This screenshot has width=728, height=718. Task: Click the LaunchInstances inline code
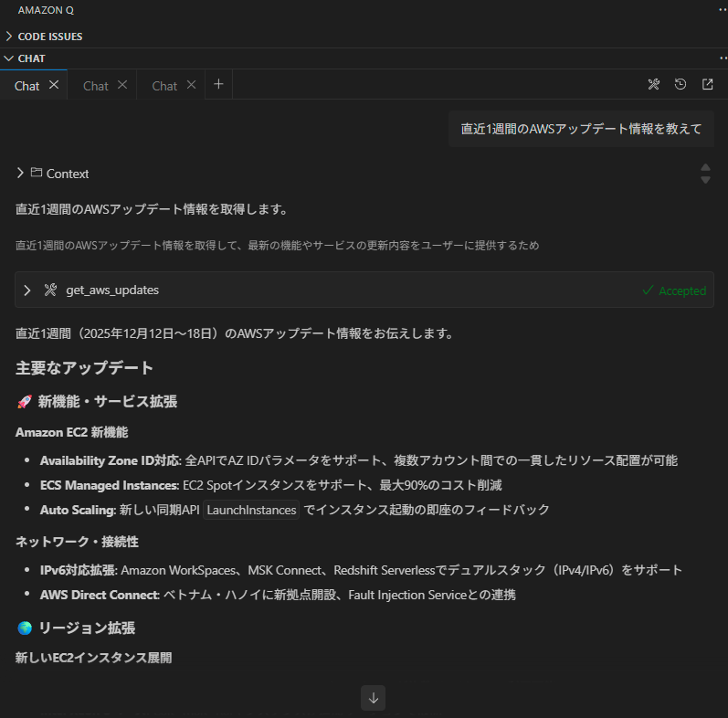coord(251,510)
